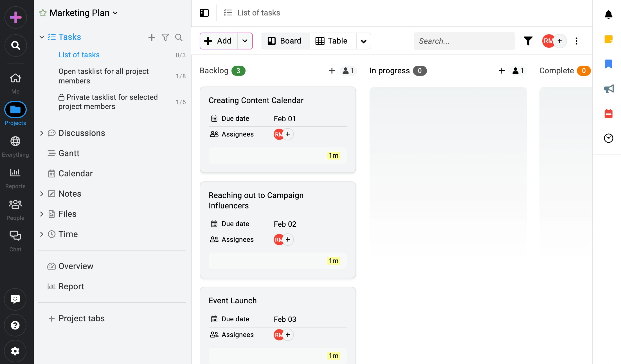Viewport: 621px width, 364px height.
Task: Open the feedback smiley icon
Action: 15,299
